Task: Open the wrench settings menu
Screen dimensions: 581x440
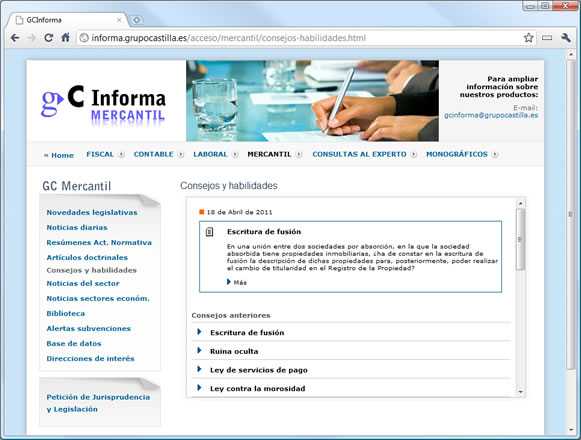Action: point(565,38)
